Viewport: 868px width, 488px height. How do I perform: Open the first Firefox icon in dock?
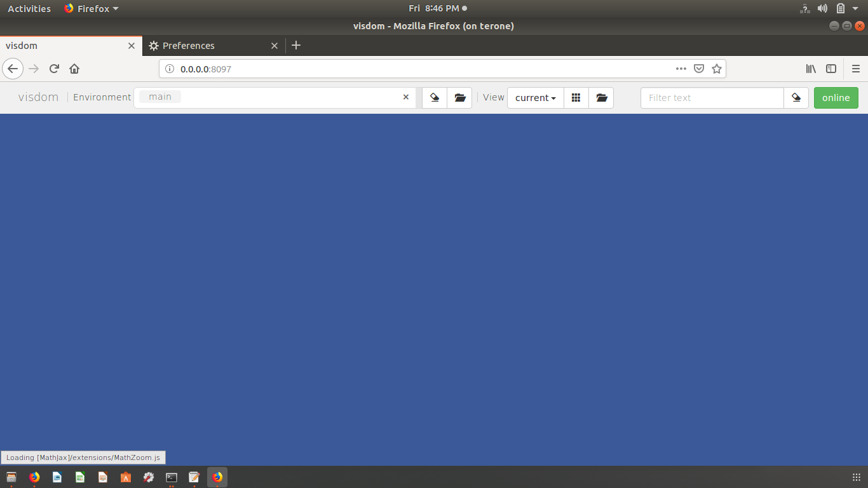point(34,477)
